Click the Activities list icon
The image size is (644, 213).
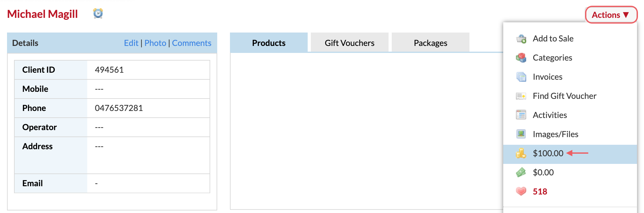[x=521, y=115]
